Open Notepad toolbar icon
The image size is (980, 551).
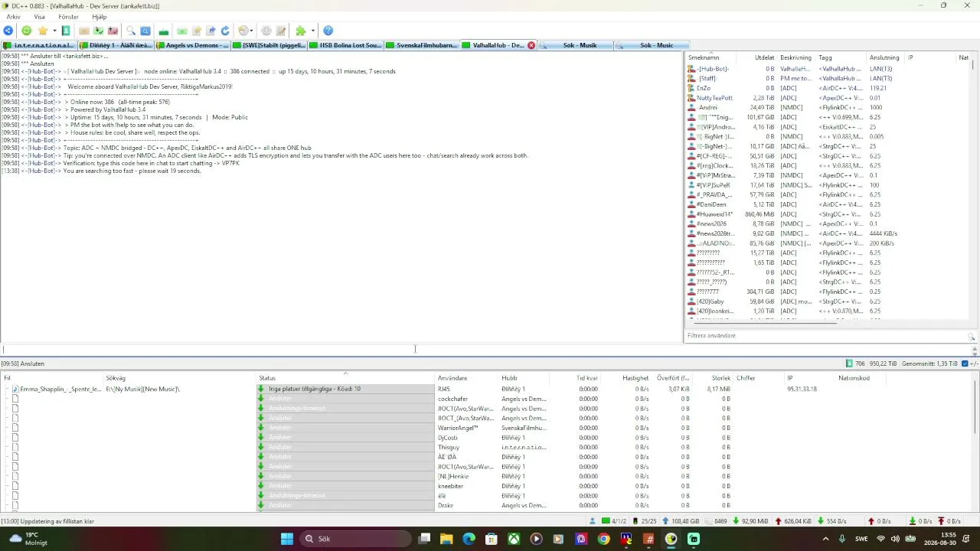tap(281, 31)
